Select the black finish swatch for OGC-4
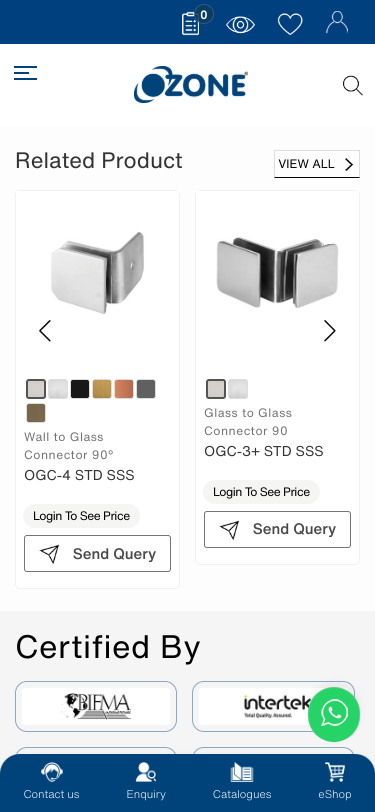 (x=80, y=389)
